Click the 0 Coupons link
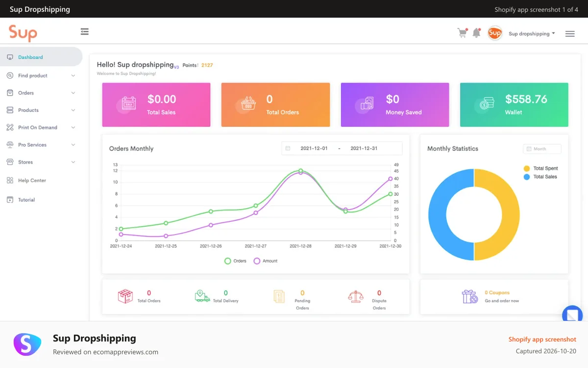The image size is (588, 368). click(x=497, y=292)
